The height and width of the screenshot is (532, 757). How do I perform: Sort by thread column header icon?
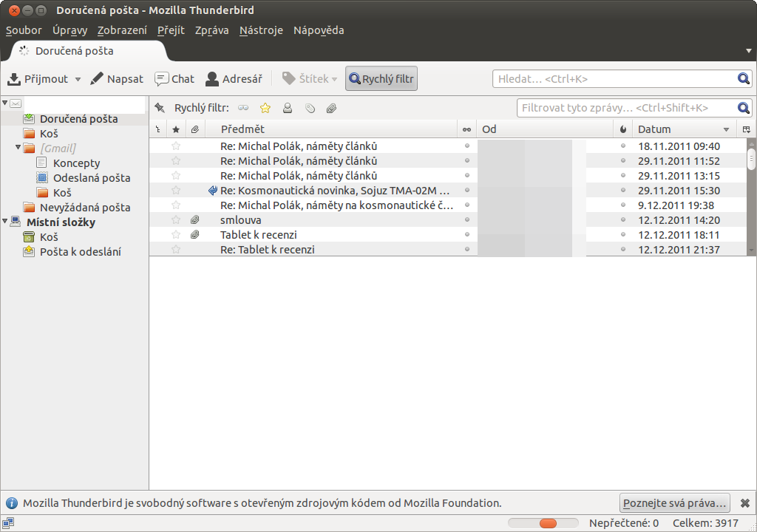tap(158, 129)
